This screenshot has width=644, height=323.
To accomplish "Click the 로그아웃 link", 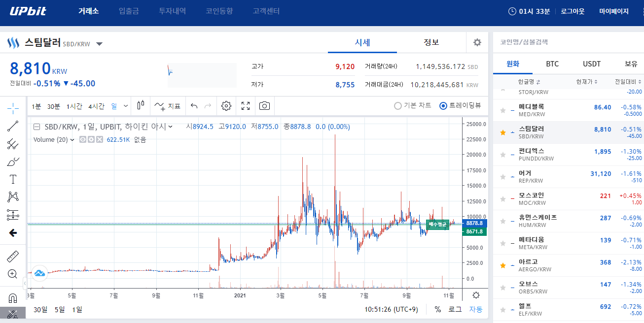I will [x=572, y=11].
